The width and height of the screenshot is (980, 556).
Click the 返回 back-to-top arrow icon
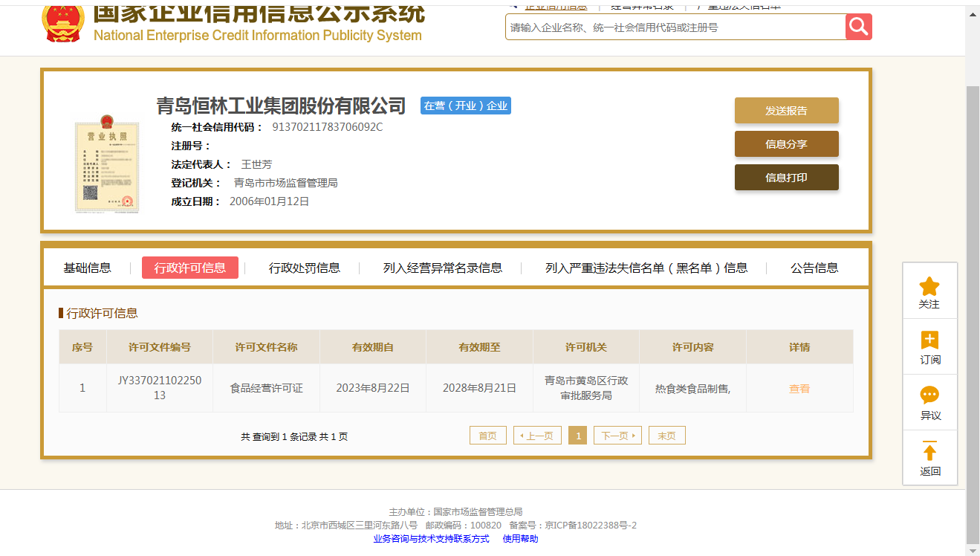[x=929, y=451]
